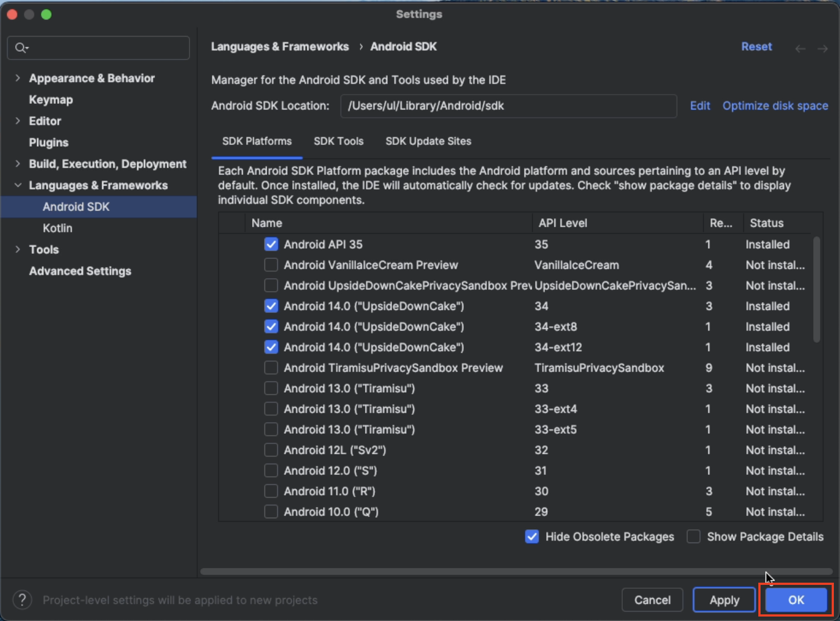This screenshot has width=840, height=621.
Task: Click the SDK list vertical scrollbar
Action: (x=816, y=289)
